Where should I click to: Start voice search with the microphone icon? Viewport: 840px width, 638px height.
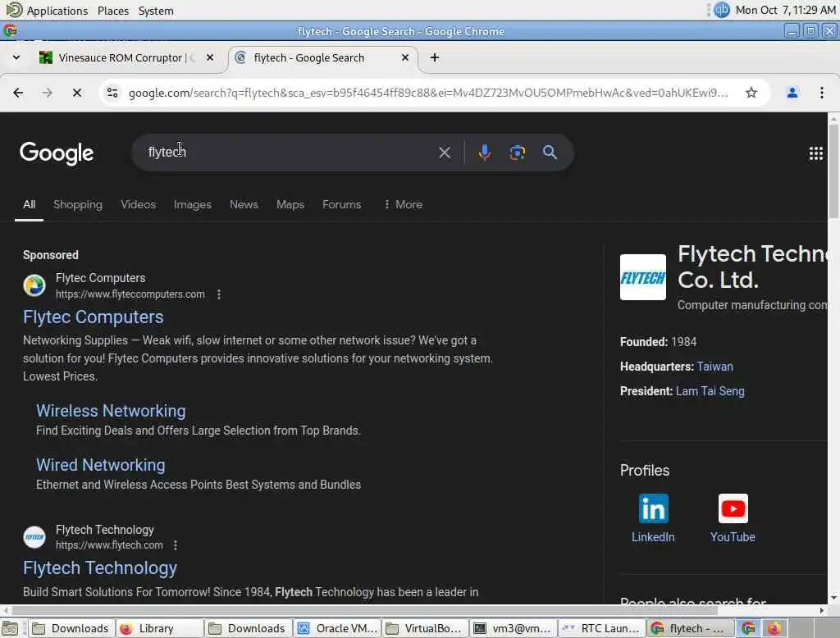[484, 153]
